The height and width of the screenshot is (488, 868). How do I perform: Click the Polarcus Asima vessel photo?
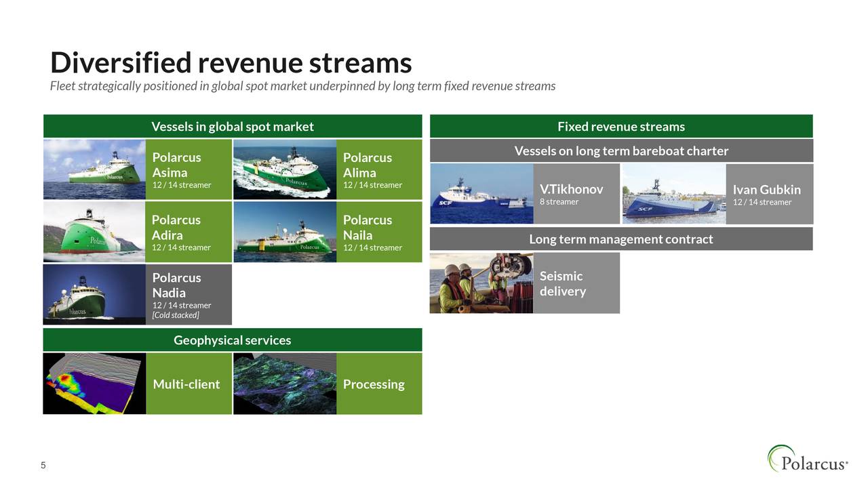[x=94, y=169]
